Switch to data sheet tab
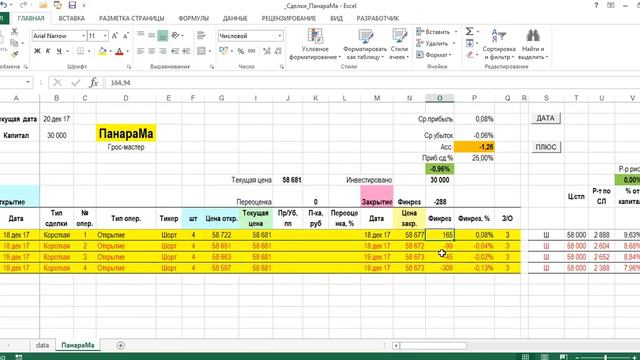640x360 pixels. click(42, 345)
